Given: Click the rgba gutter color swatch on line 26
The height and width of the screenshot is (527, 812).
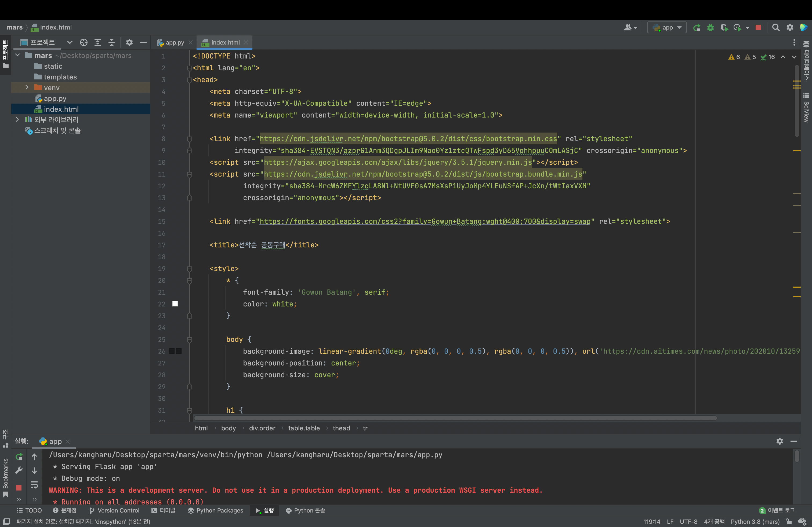Looking at the screenshot, I should [x=175, y=351].
